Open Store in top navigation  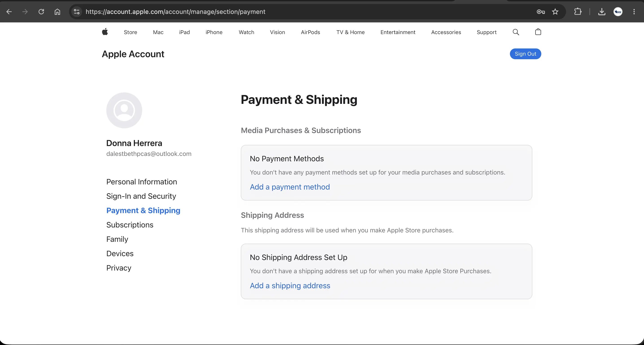(x=131, y=32)
